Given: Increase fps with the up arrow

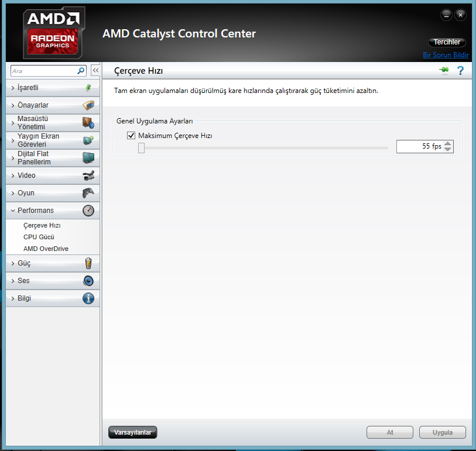Looking at the screenshot, I should tap(447, 143).
